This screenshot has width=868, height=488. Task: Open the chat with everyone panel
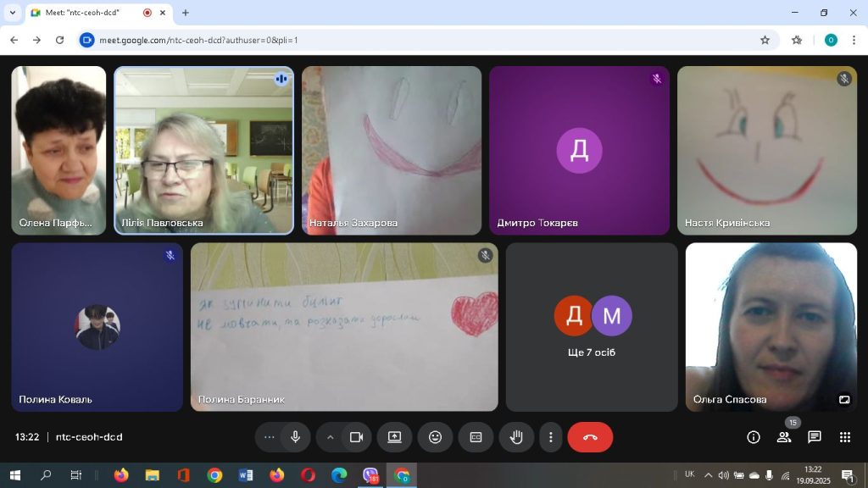pyautogui.click(x=815, y=437)
